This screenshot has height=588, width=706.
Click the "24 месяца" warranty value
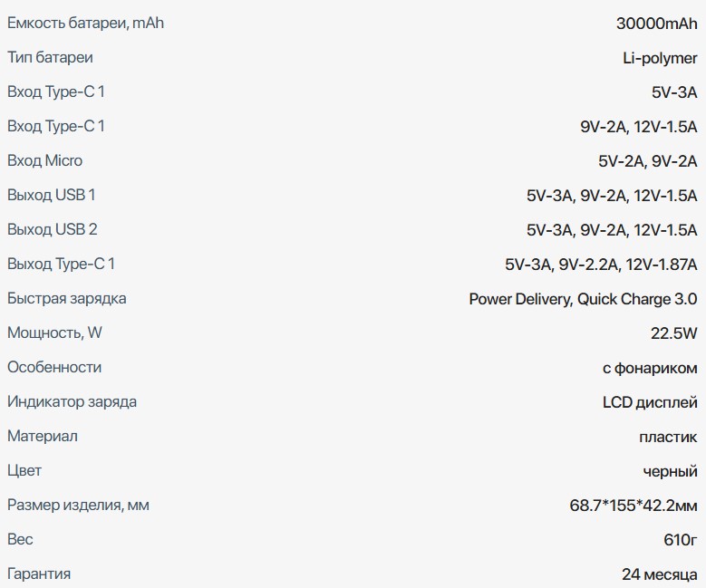point(660,574)
